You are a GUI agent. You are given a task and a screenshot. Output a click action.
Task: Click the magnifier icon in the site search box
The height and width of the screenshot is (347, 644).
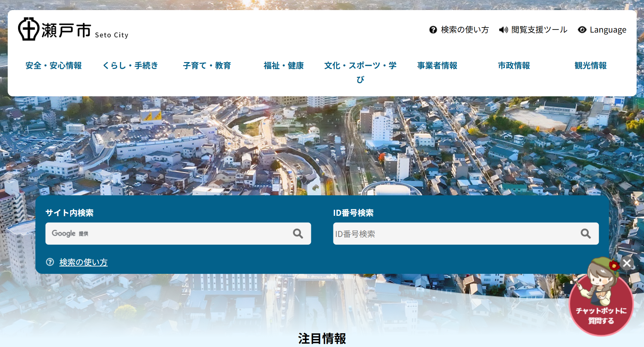(x=298, y=234)
